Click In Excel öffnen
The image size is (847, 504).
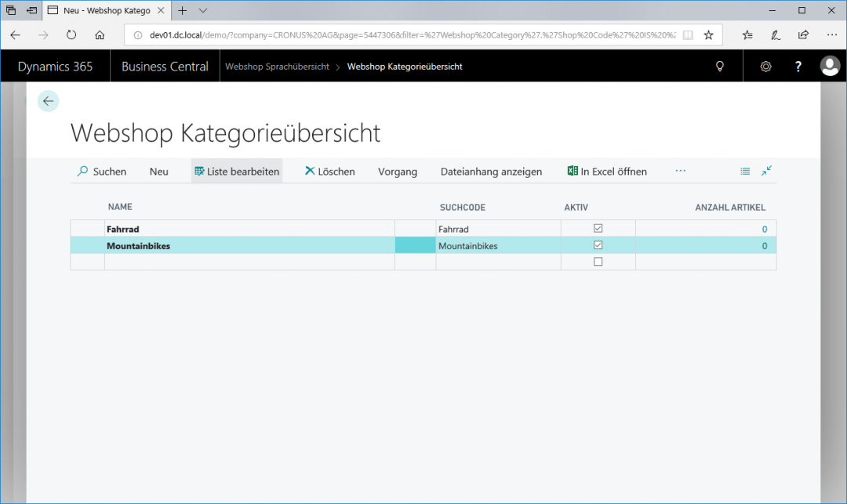pos(606,171)
